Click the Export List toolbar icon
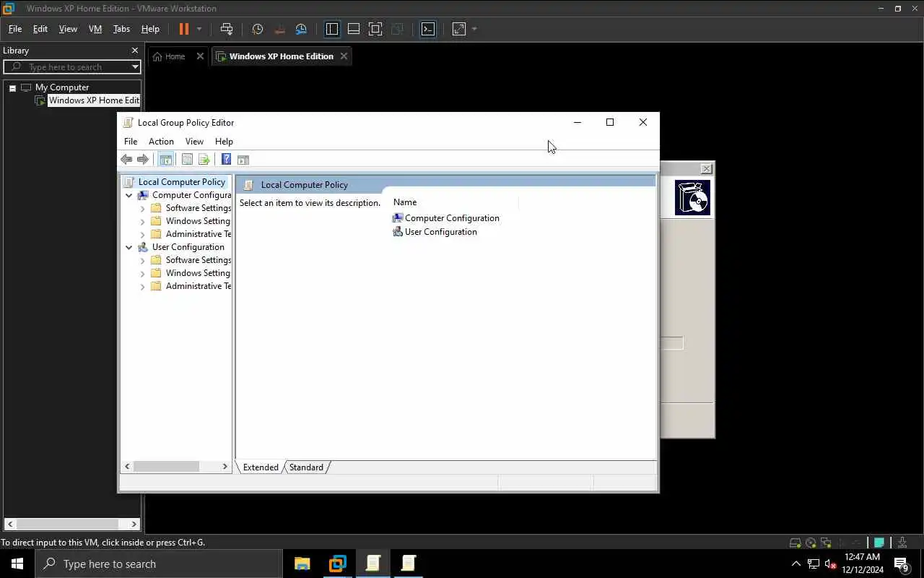924x578 pixels. coord(204,160)
